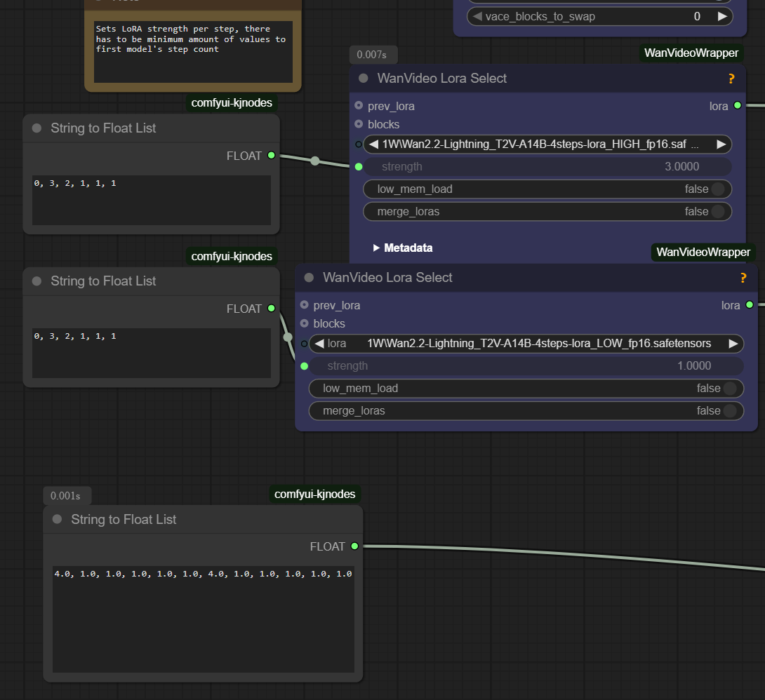Edit the top Float List text box

coord(151,201)
